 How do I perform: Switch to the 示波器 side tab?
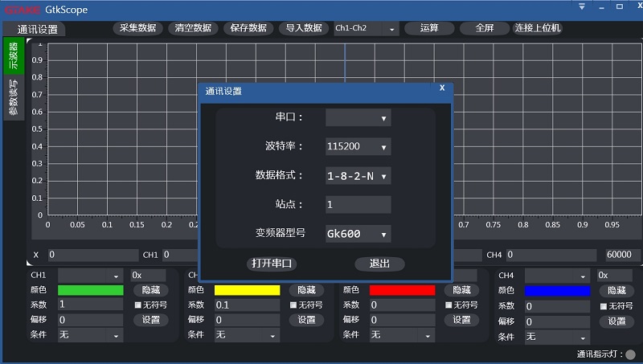[x=14, y=55]
